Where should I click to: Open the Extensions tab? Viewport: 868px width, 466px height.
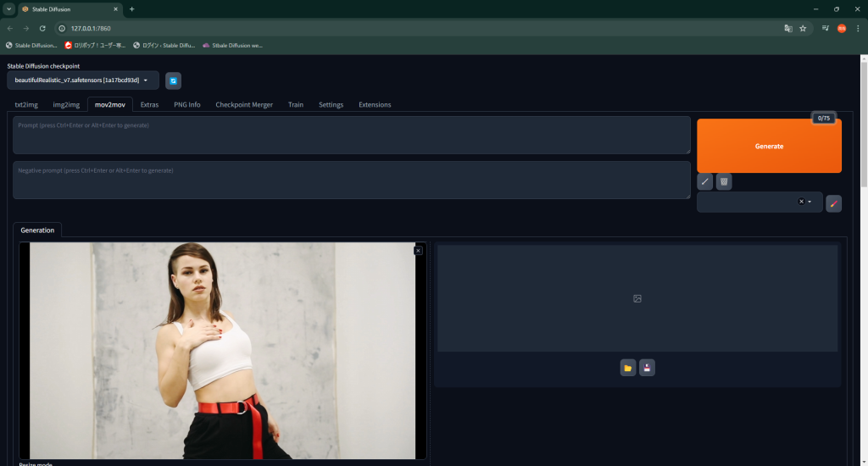(x=375, y=105)
